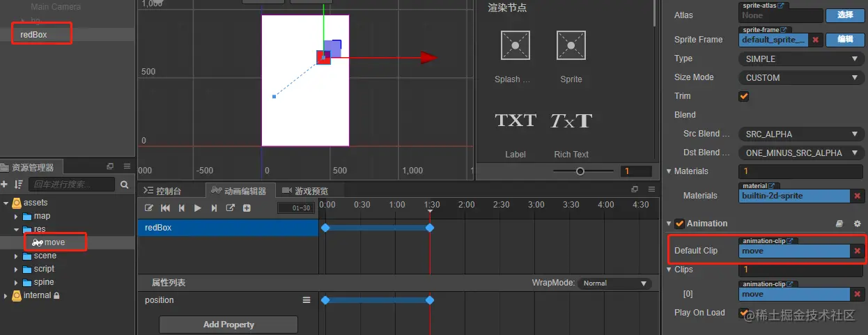Step to previous frame button
The height and width of the screenshot is (335, 868).
click(x=182, y=208)
